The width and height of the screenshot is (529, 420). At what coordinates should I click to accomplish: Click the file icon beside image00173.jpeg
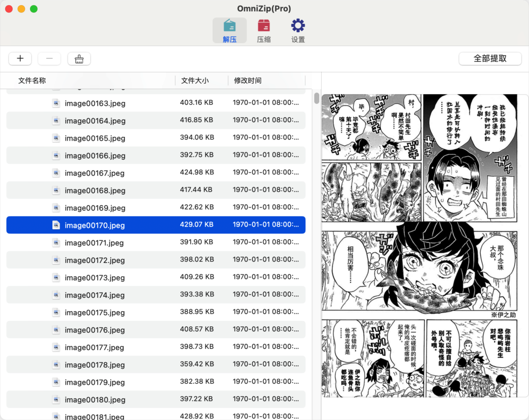[56, 278]
